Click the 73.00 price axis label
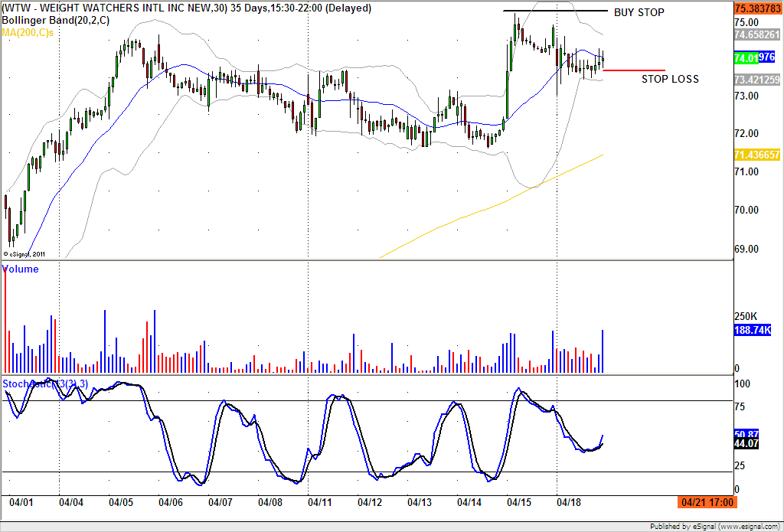784x532 pixels. 747,96
